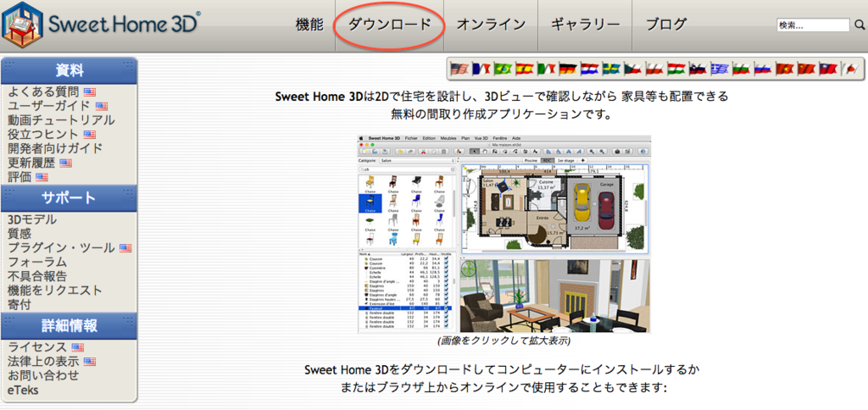Open the 質感 link
The image size is (868, 410).
click(19, 234)
